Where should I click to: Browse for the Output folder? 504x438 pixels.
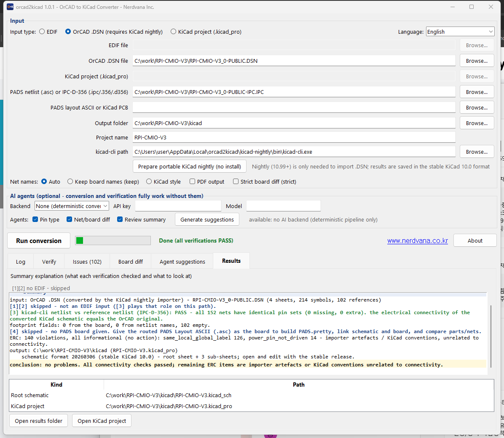477,123
